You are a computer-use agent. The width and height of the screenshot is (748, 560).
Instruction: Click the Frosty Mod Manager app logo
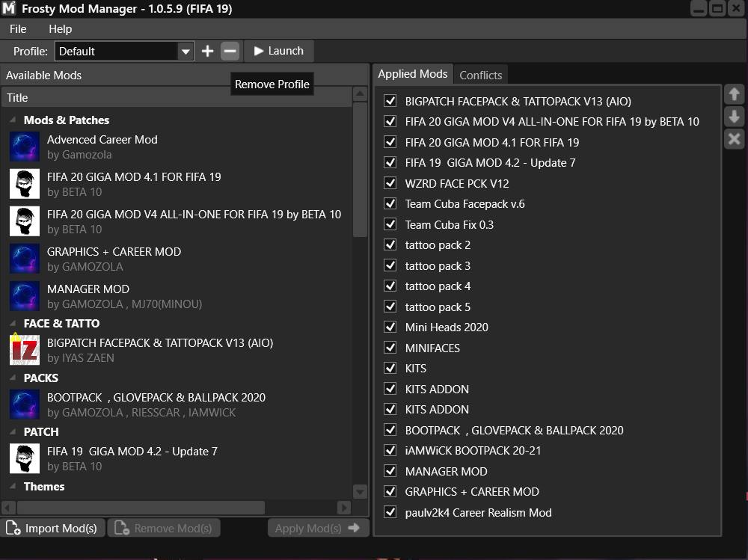click(x=9, y=8)
